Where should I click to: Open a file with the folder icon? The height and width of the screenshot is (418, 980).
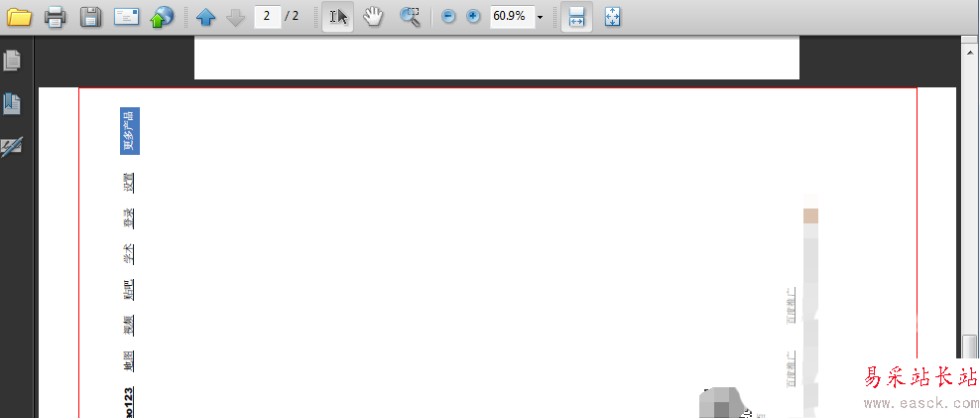click(19, 17)
